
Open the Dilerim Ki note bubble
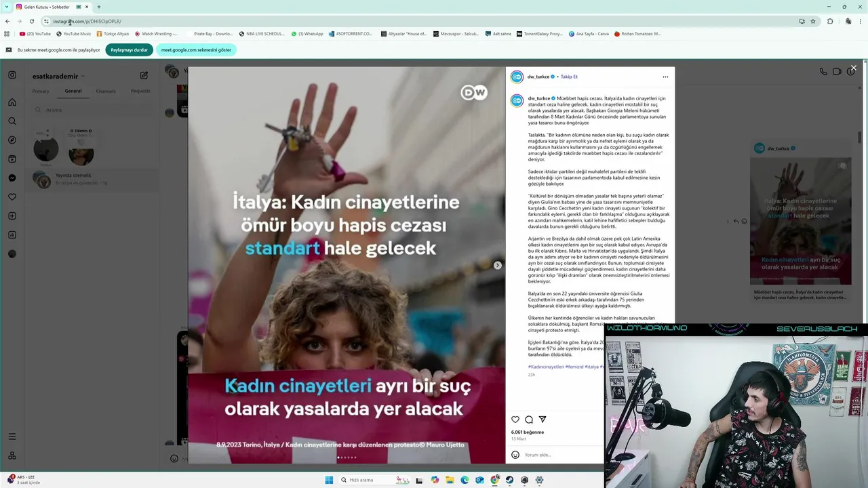pyautogui.click(x=81, y=133)
